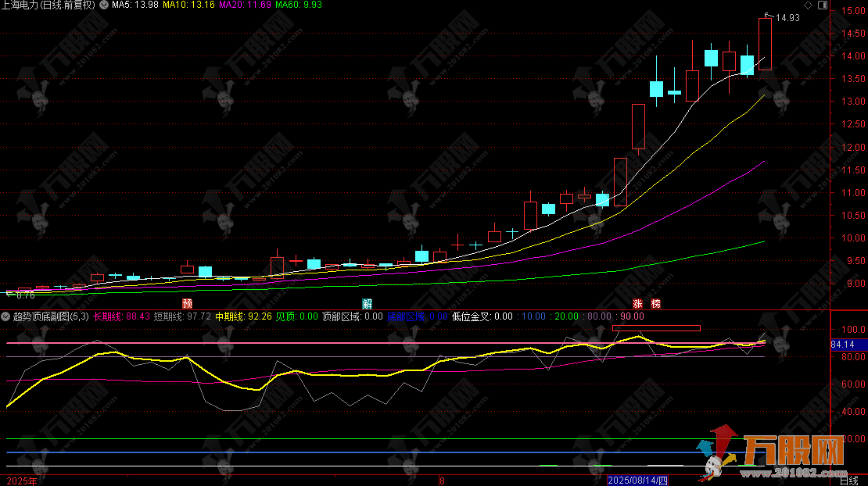Screen dimensions: 868x486
Task: Click the 9.00 price axis label
Action: (855, 283)
